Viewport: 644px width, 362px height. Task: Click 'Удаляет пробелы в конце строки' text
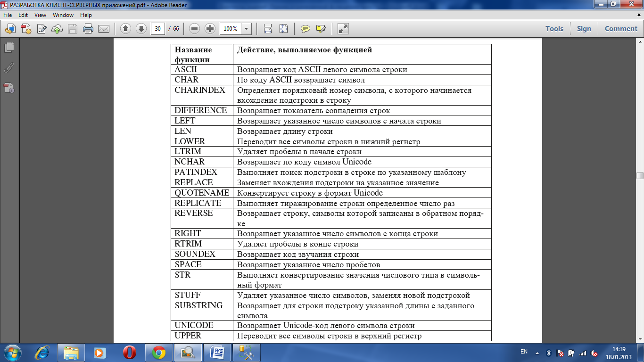[298, 244]
